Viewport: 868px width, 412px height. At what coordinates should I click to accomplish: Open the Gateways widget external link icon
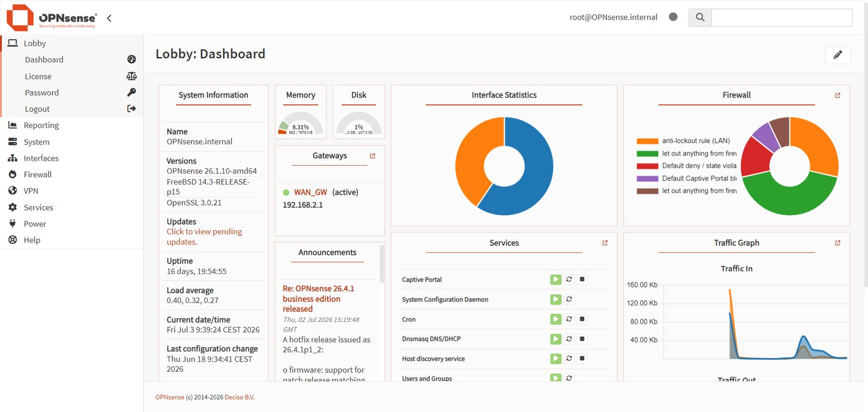click(373, 156)
